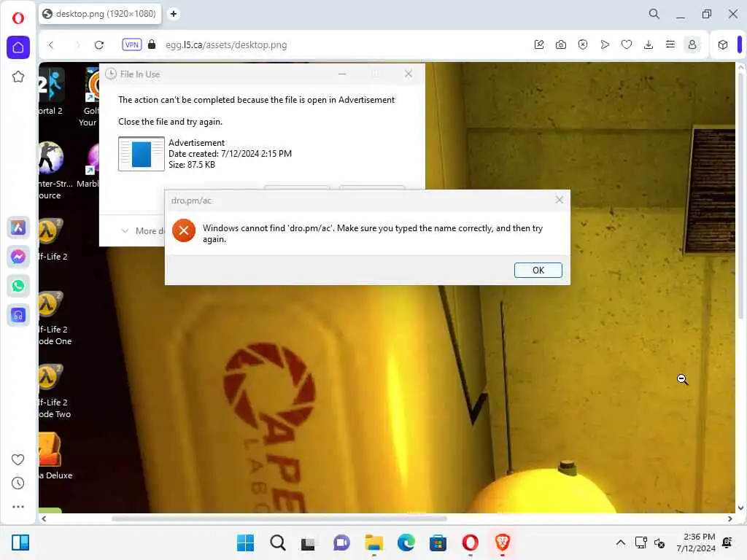Open sidebar setup three-dots menu
Screen dimensions: 747x560
point(18,507)
